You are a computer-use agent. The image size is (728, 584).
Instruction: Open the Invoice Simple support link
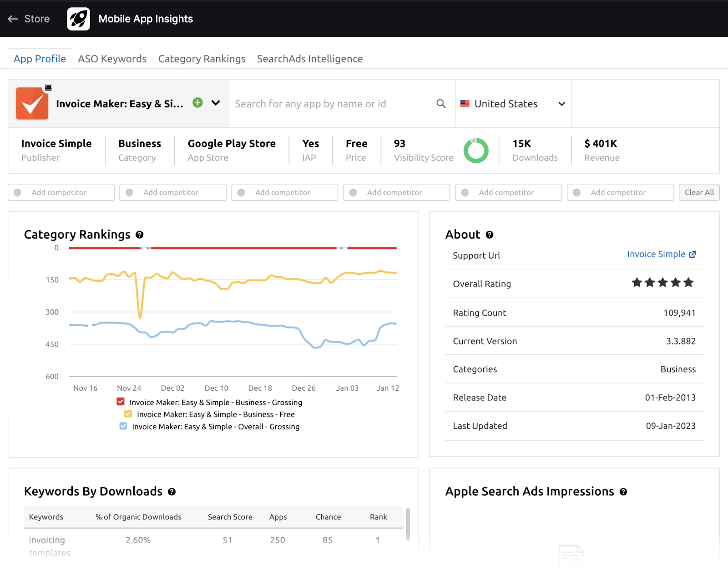657,254
